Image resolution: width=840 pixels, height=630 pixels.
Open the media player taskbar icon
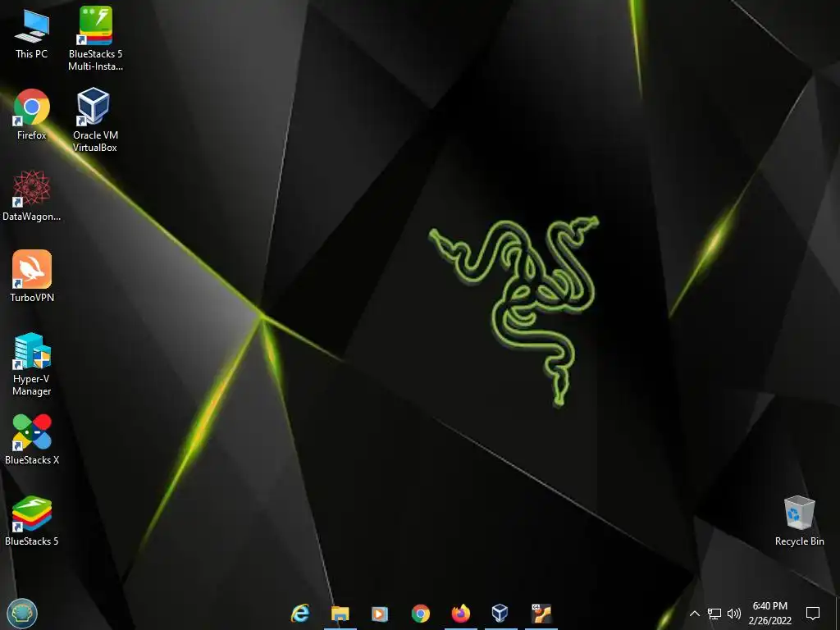coord(380,614)
